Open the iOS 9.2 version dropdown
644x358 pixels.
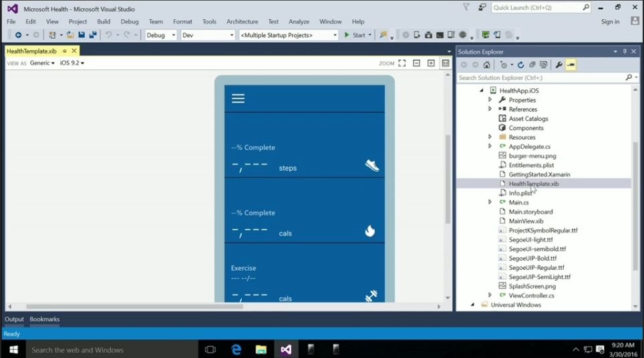(x=72, y=63)
